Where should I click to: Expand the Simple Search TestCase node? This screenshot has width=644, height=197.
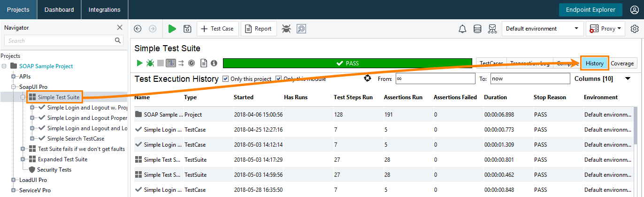pos(32,139)
